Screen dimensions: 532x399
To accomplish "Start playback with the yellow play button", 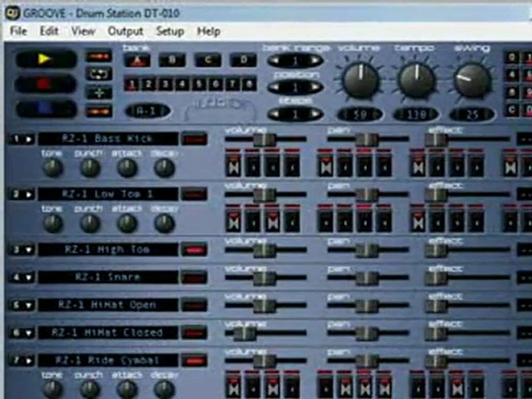I will click(x=46, y=59).
